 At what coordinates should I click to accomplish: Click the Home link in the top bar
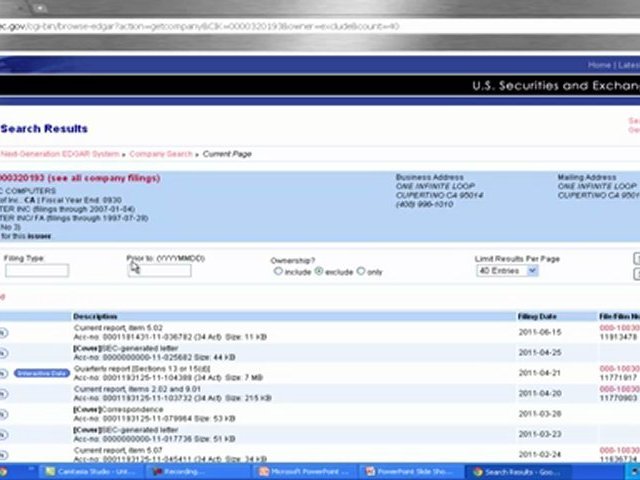(x=600, y=65)
